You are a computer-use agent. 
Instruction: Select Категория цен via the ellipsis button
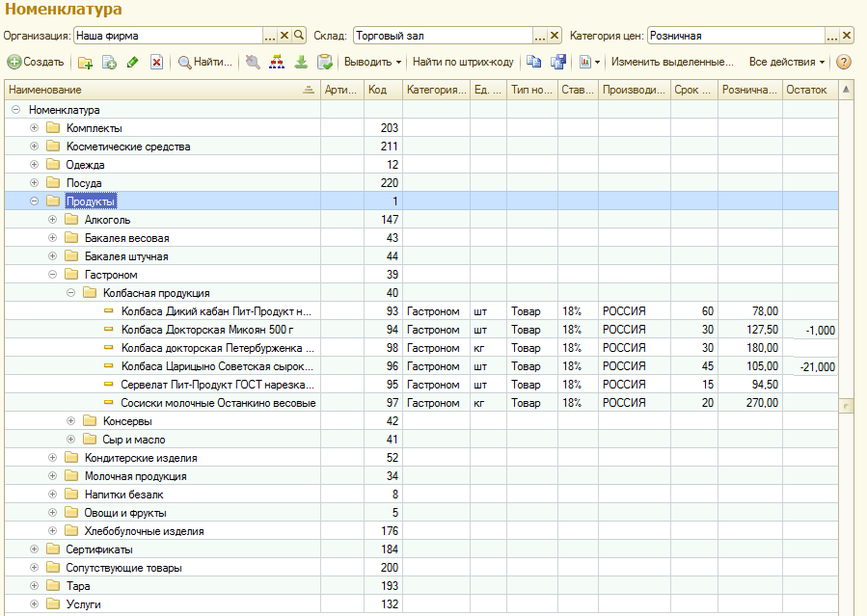click(x=831, y=36)
